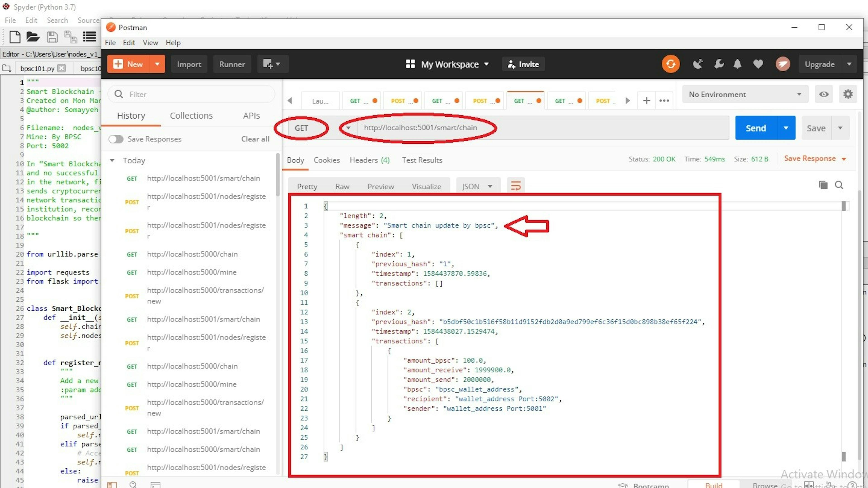Open the console icon in bottom bar

click(x=155, y=485)
